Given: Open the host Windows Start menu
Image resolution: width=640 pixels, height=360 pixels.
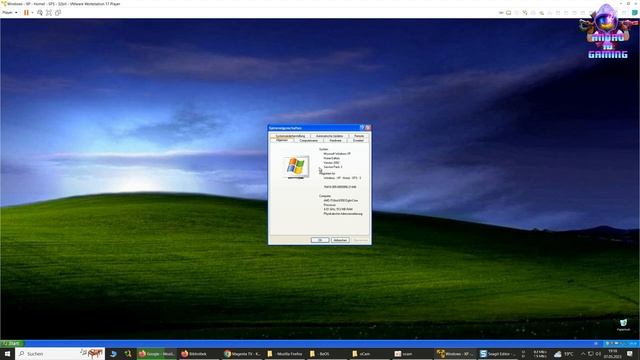Looking at the screenshot, I should tap(7, 353).
